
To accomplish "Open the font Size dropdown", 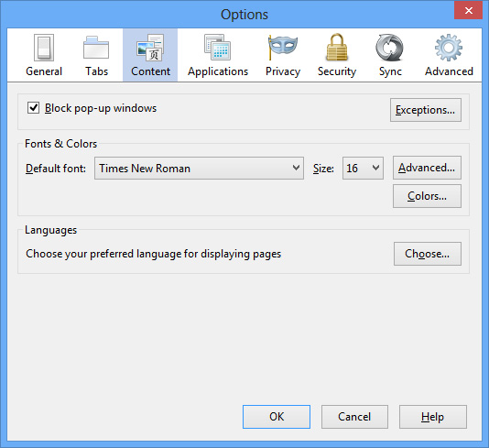I will coord(363,169).
